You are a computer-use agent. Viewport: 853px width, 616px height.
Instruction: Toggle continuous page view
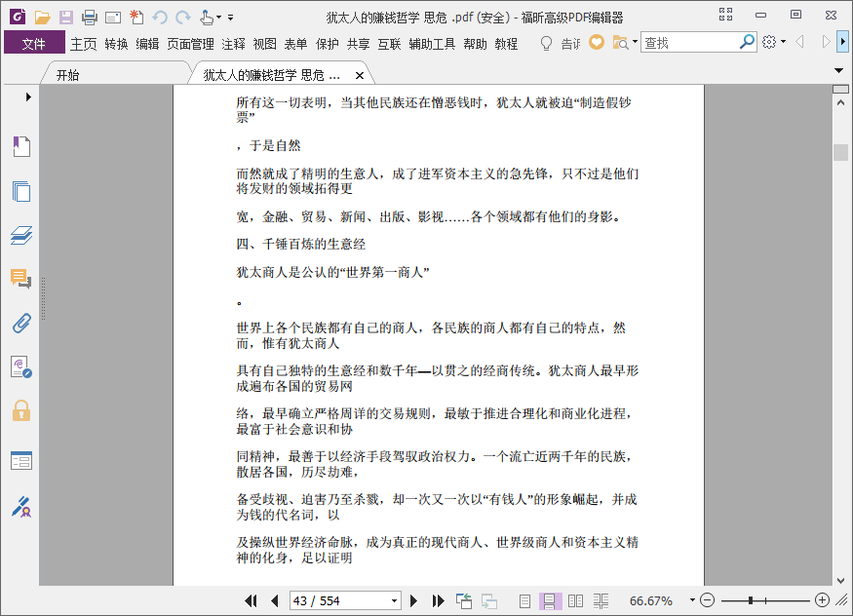(x=550, y=600)
